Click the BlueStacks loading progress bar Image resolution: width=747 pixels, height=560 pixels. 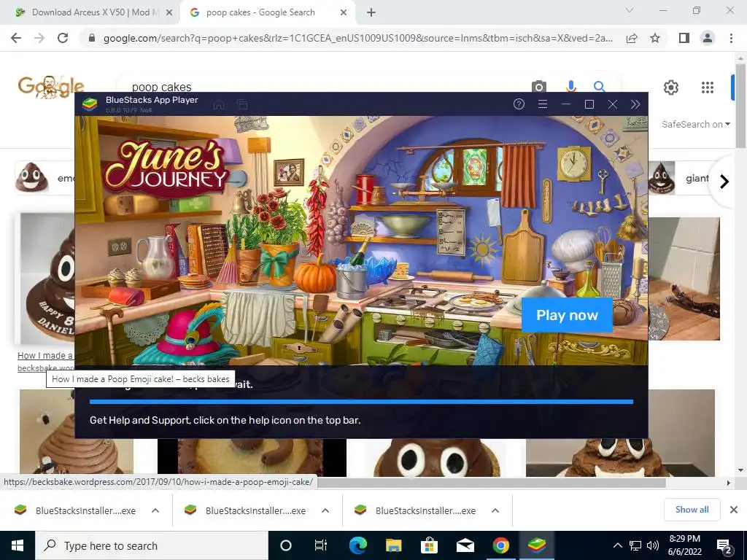pos(361,402)
